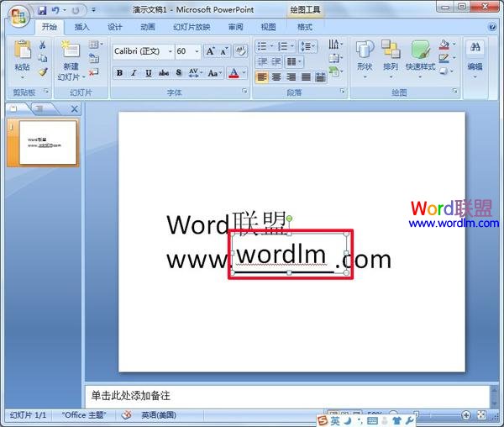504x427 pixels.
Task: Open the font size 60 dropdown
Action: pos(197,51)
